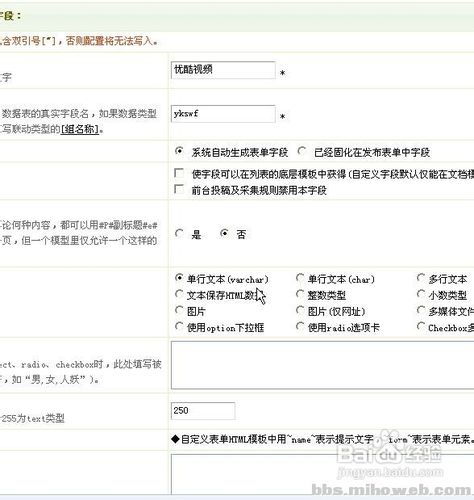Choose 图片(仅网址) data type

(300, 310)
